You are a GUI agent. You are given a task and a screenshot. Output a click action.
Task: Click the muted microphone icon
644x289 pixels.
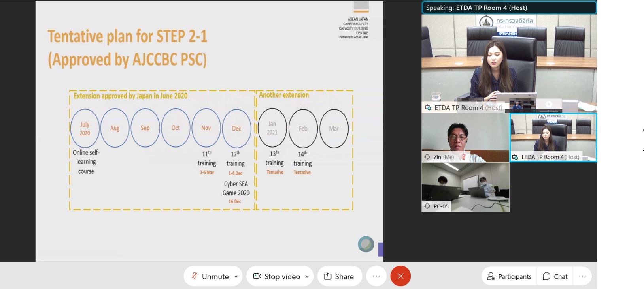point(194,276)
